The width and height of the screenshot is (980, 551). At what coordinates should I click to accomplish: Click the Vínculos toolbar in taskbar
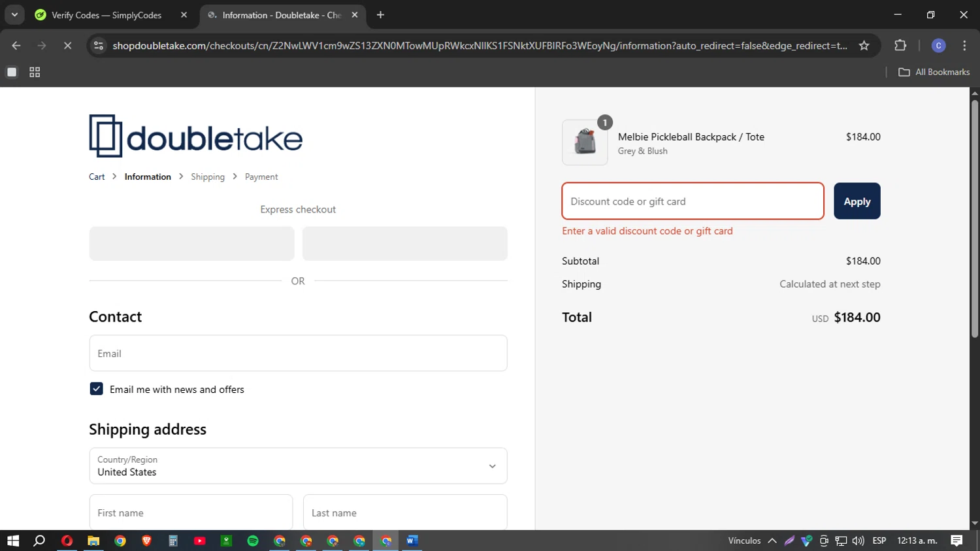click(744, 541)
